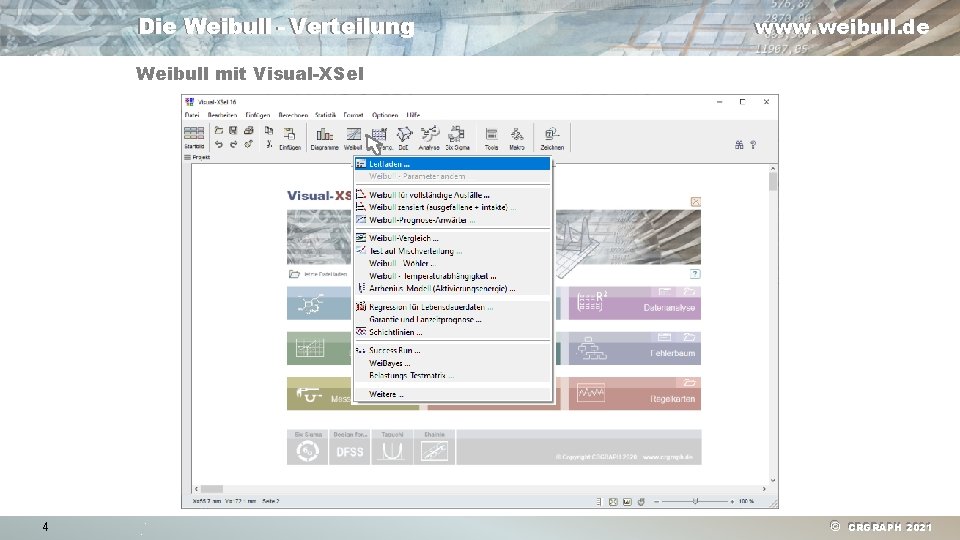Click the zoom minus button in status bar
The height and width of the screenshot is (540, 960).
[x=656, y=501]
